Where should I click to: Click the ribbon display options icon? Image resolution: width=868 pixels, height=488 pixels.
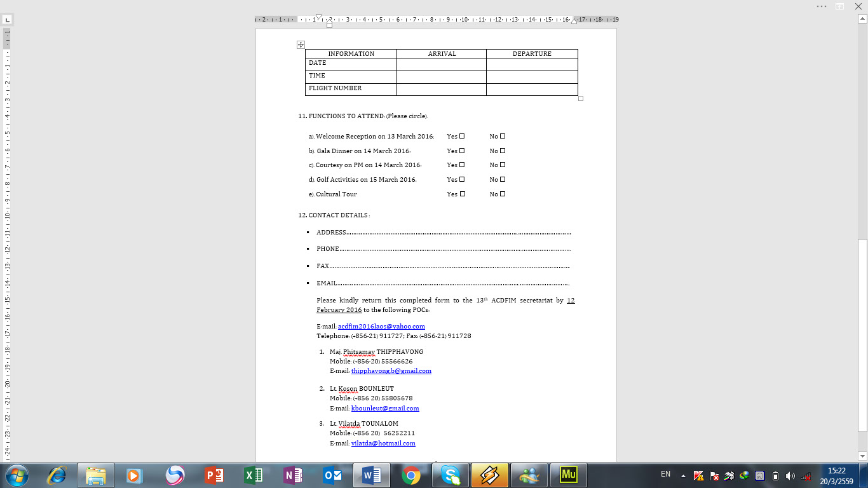[839, 6]
